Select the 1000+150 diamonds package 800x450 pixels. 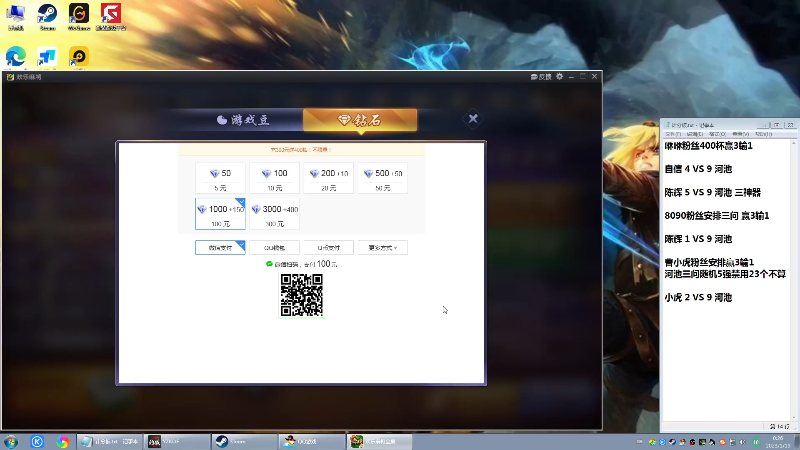[x=220, y=214]
